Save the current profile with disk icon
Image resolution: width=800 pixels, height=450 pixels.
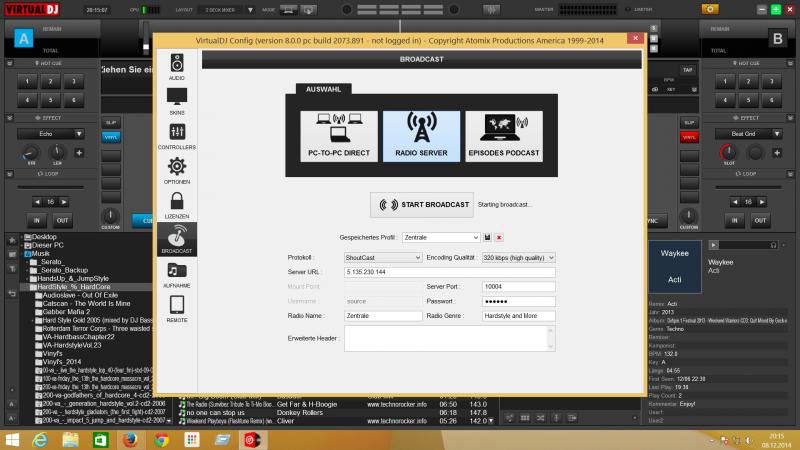pos(487,237)
